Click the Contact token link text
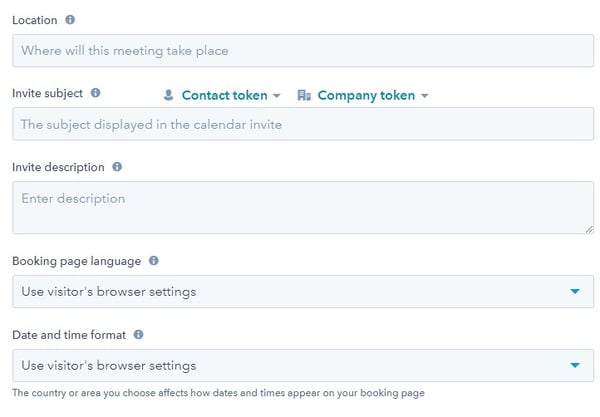The image size is (600, 417). tap(224, 95)
